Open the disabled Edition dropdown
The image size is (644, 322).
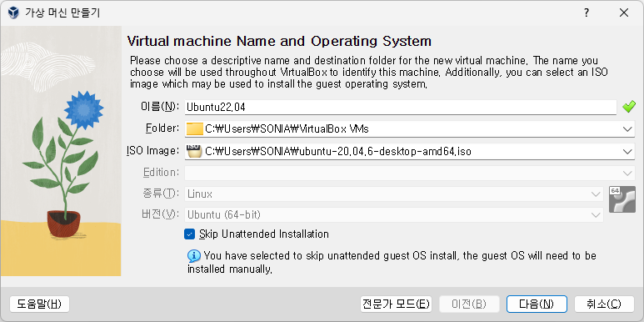click(627, 174)
